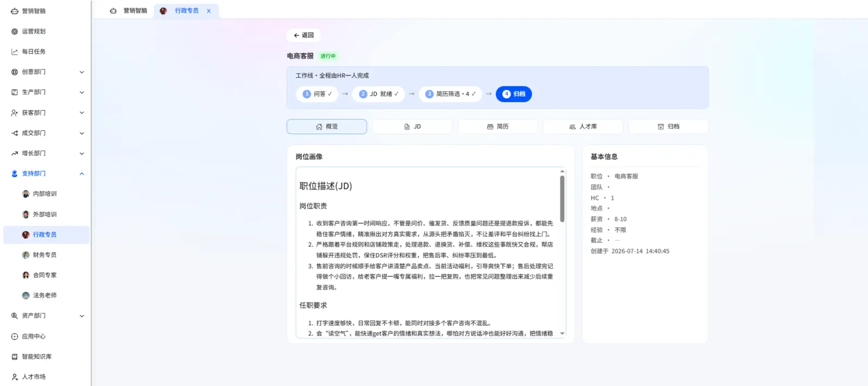Screen dimensions: 868x386
Task: Click workflow step 4 归档
Action: [x=514, y=94]
